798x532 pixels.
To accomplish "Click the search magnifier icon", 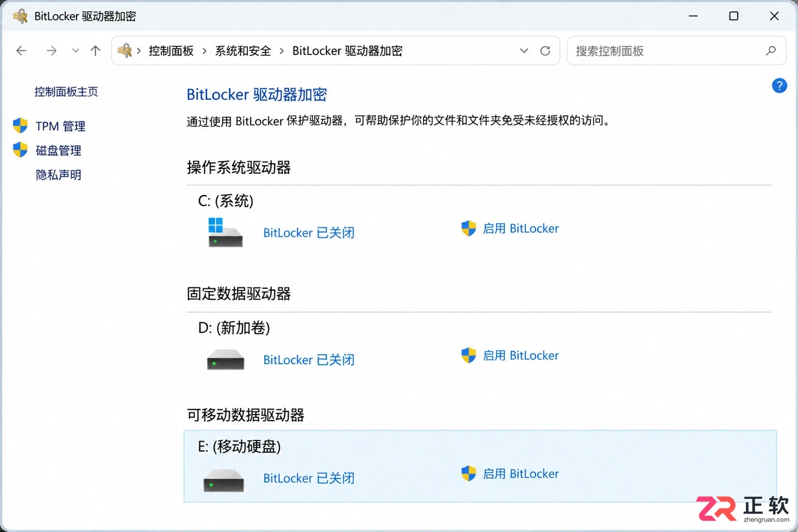I will tap(771, 51).
